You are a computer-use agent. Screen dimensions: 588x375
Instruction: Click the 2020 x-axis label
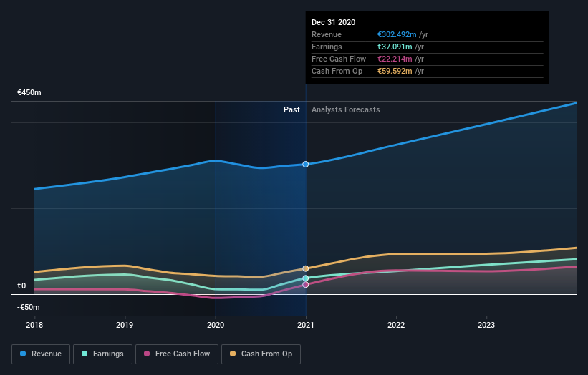point(216,325)
